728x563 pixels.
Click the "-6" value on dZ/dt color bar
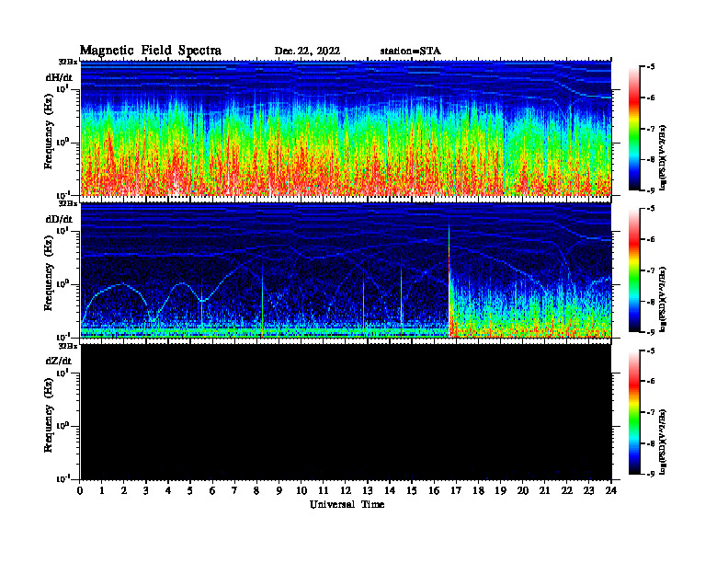(651, 382)
